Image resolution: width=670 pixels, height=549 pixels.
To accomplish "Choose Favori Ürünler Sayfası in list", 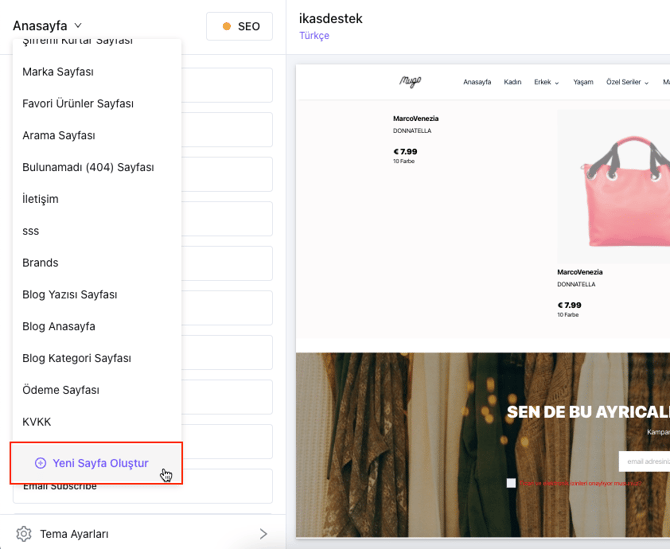I will point(78,104).
